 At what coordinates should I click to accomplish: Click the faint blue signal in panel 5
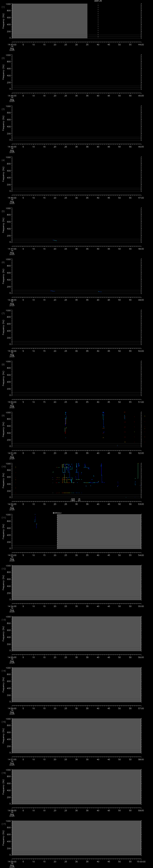tap(55, 240)
